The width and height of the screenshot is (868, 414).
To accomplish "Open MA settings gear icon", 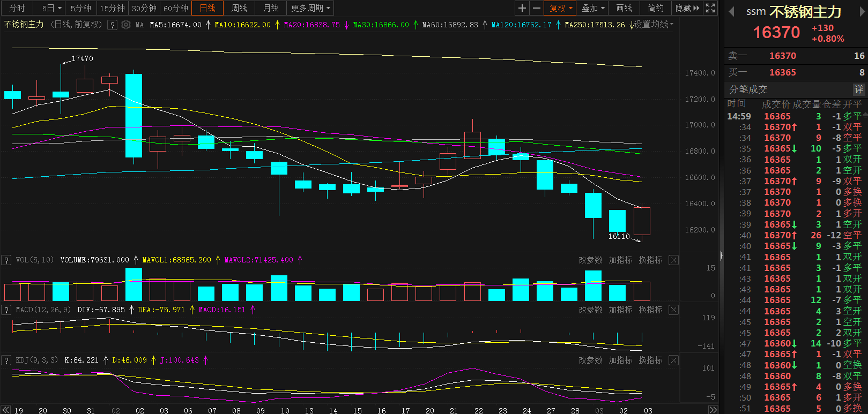I will click(126, 25).
